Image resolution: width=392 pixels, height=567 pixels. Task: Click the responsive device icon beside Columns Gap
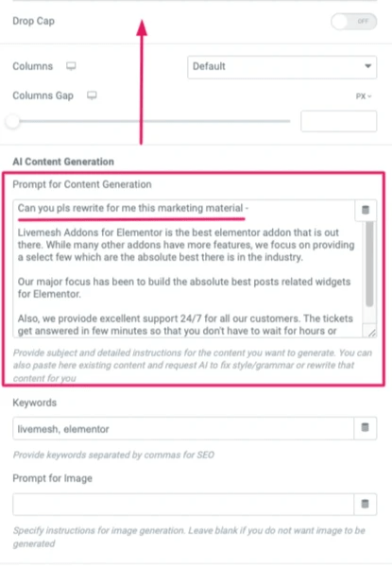92,95
